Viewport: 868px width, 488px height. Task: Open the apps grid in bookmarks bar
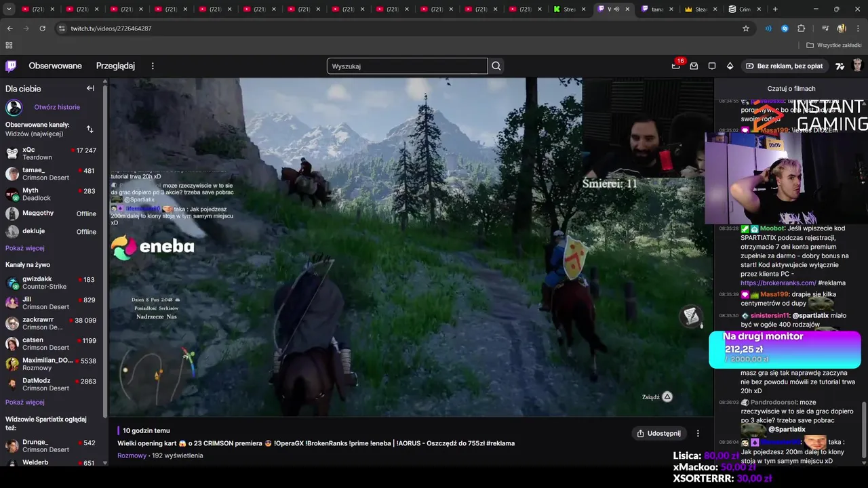9,45
